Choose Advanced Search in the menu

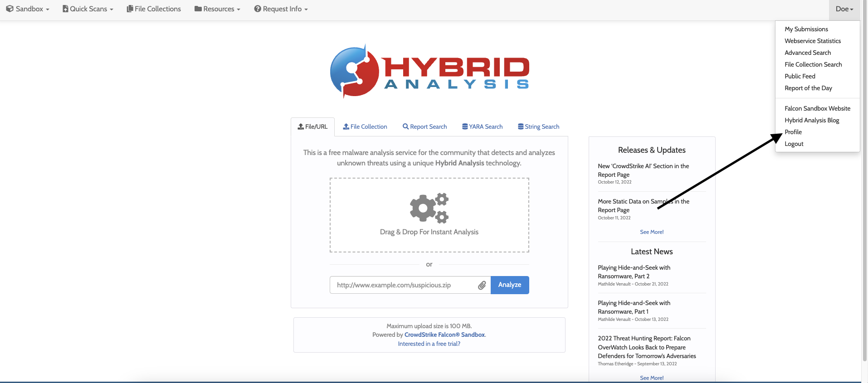(807, 53)
